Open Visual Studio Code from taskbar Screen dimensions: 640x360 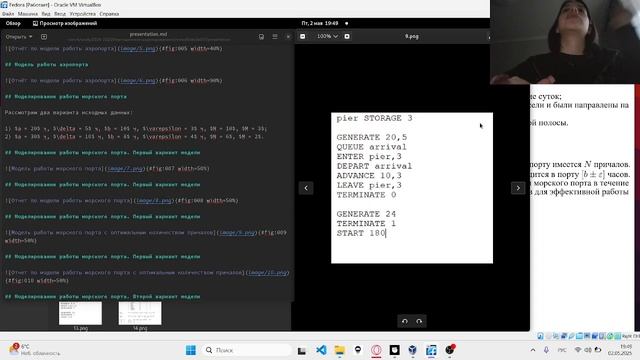(x=321, y=350)
